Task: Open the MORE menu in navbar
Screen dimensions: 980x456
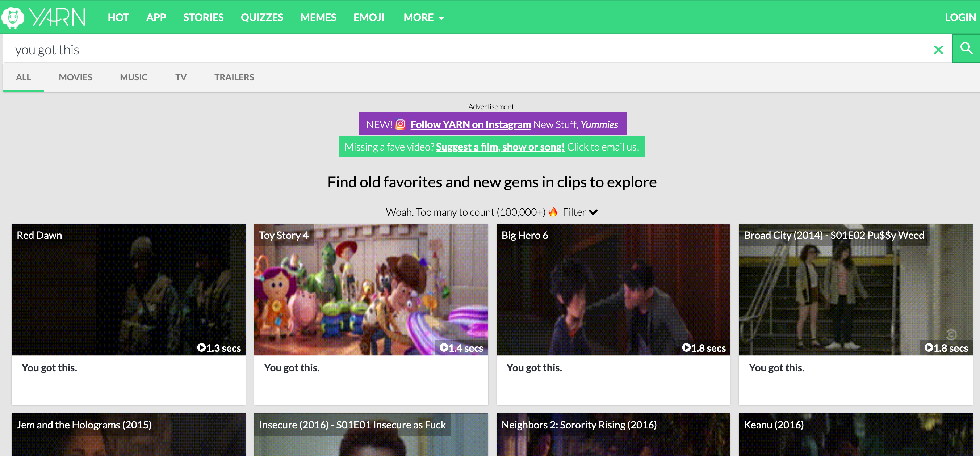Action: click(x=423, y=17)
